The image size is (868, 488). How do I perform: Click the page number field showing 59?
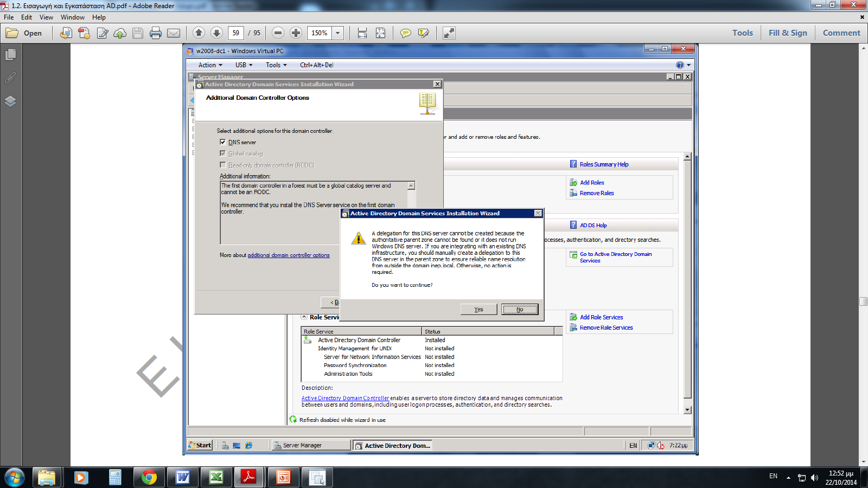tap(236, 33)
